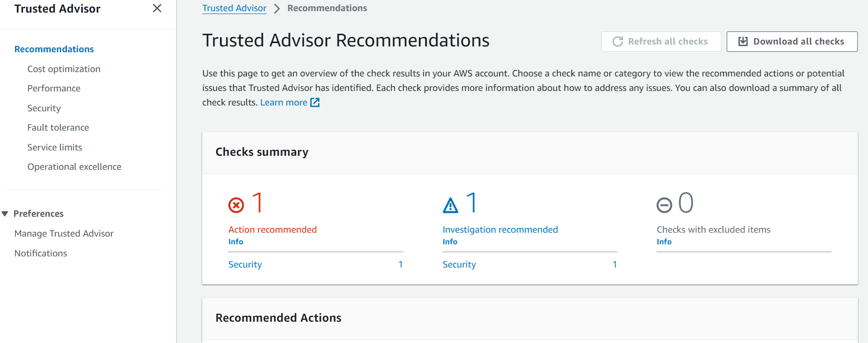Click the Trusted Advisor Recommendations page title

click(345, 40)
